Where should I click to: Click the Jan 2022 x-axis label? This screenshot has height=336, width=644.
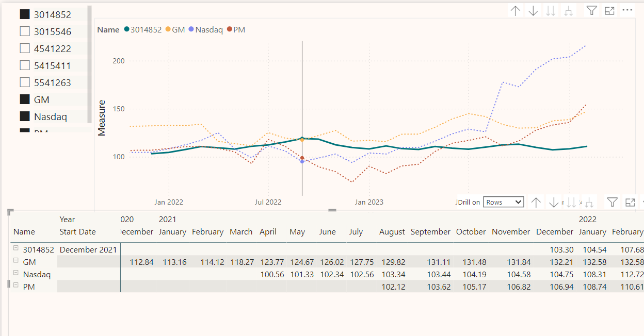point(169,202)
